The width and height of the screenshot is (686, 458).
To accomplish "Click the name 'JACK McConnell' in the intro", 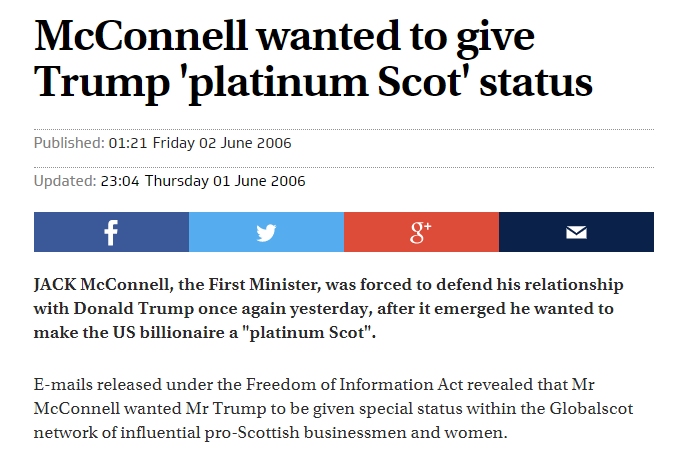I will point(102,285).
